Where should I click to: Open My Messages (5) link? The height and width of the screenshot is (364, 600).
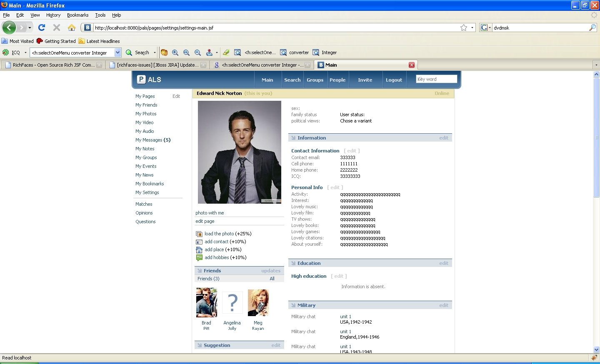tap(152, 140)
